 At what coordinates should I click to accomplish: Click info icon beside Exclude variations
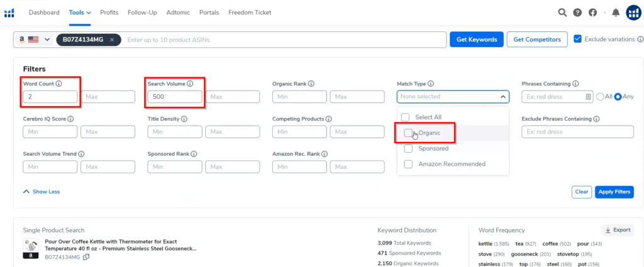coord(640,40)
